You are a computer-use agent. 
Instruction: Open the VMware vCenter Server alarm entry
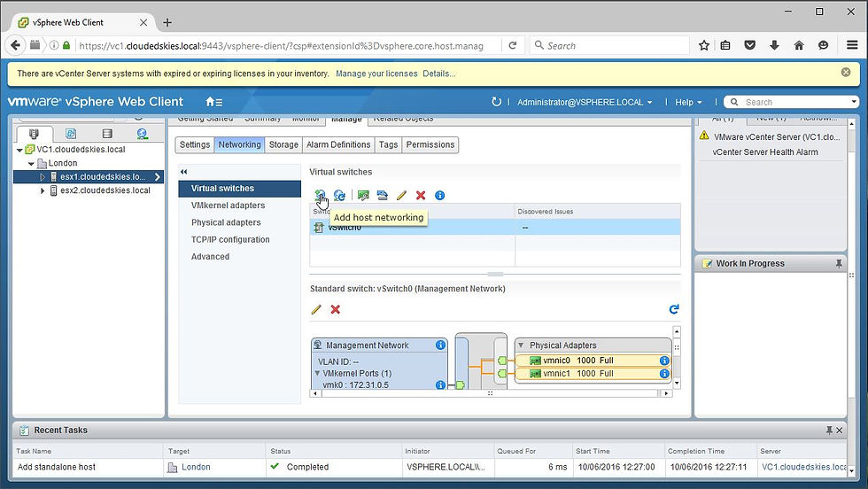coord(776,136)
